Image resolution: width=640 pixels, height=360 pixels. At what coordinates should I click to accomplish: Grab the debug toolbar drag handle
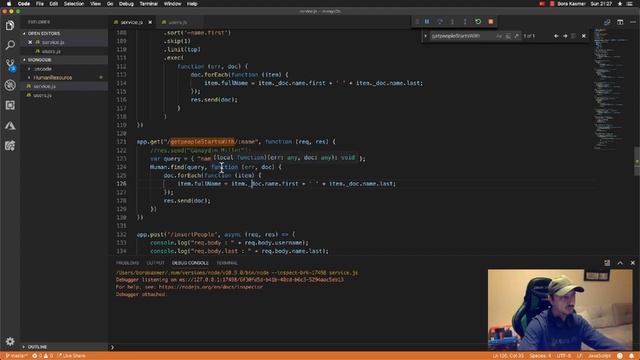[417, 22]
